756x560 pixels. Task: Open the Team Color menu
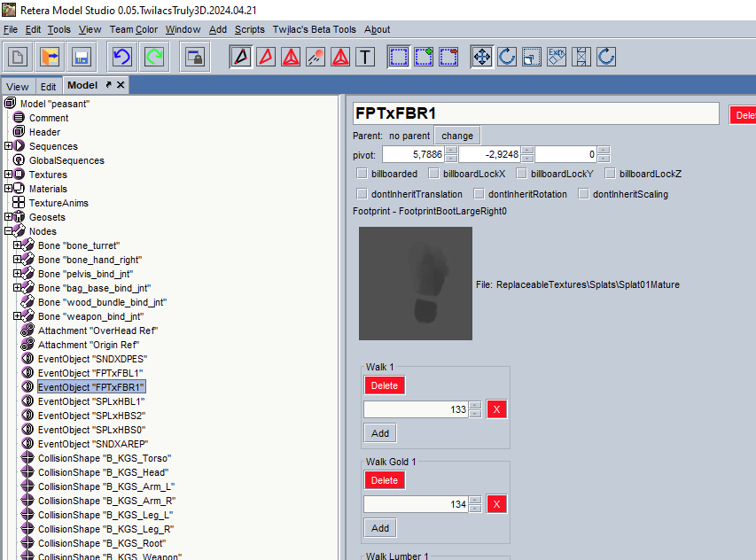tap(134, 29)
